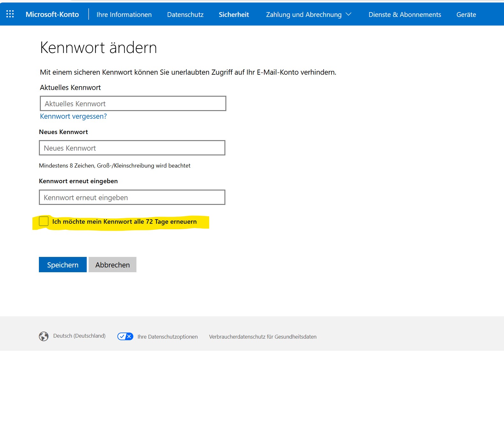Viewport: 504px width, 435px height.
Task: Go to Microsoft-Konto home
Action: [x=52, y=14]
